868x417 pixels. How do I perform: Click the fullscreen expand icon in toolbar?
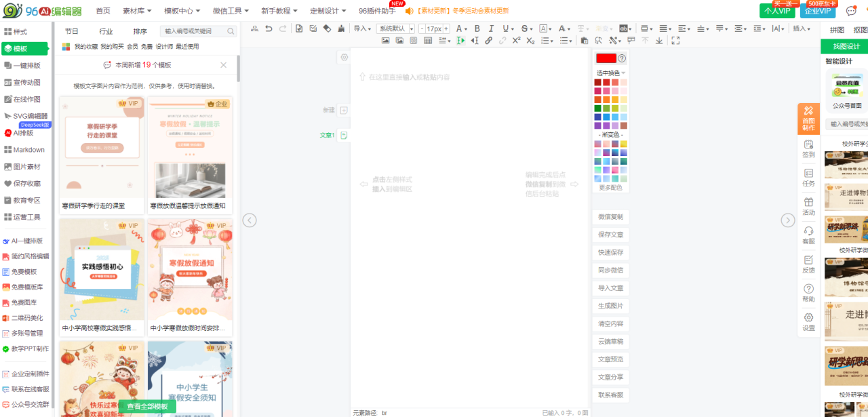[x=675, y=41]
